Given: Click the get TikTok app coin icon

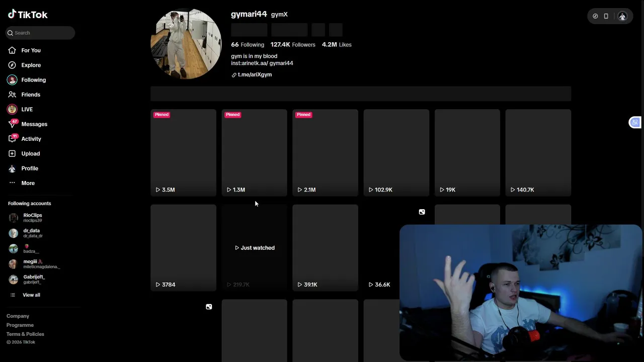Looking at the screenshot, I should point(595,16).
